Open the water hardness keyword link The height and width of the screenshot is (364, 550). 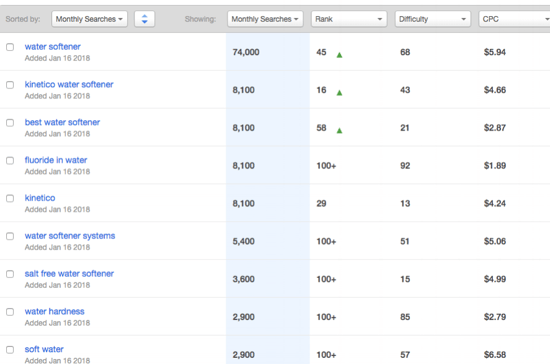[x=55, y=312]
